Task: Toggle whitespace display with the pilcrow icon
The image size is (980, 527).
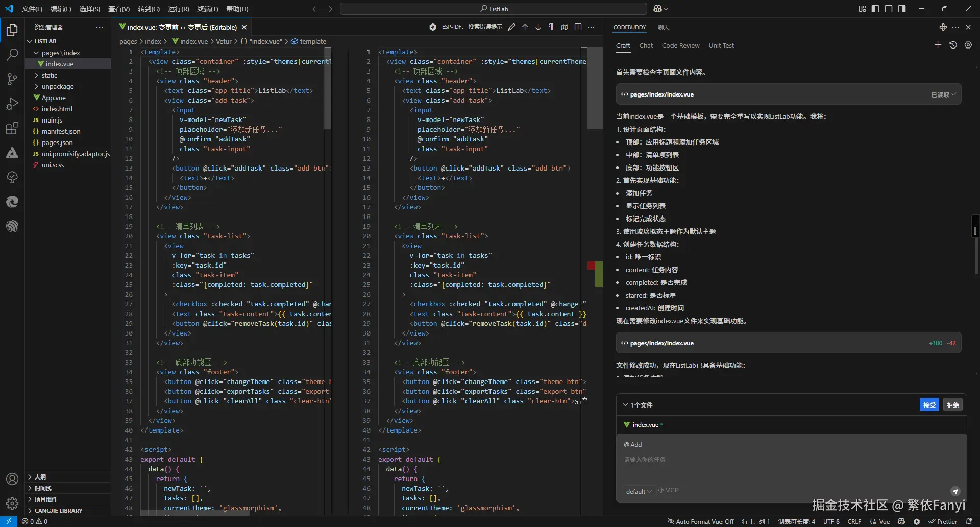Action: click(x=551, y=27)
